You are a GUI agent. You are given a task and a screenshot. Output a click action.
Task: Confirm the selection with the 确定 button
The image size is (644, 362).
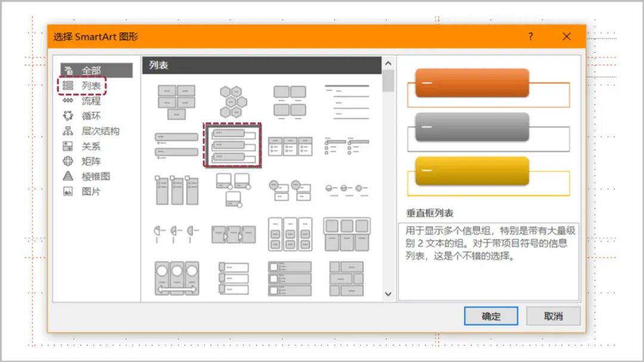(x=491, y=316)
